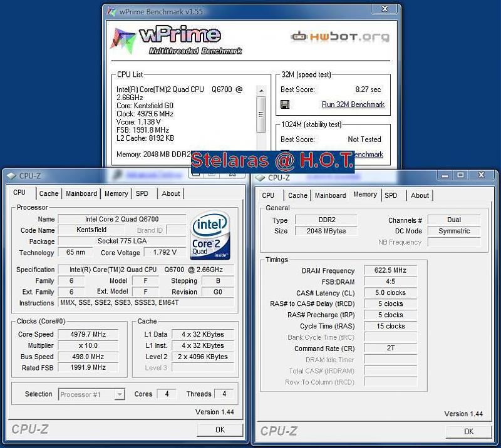Image resolution: width=501 pixels, height=448 pixels.
Task: Click the 1024M Best Score 'Not Tested'
Action: tap(364, 140)
